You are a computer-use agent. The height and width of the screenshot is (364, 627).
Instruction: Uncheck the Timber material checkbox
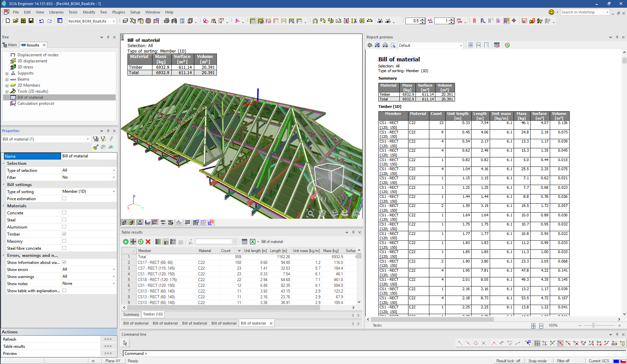64,234
